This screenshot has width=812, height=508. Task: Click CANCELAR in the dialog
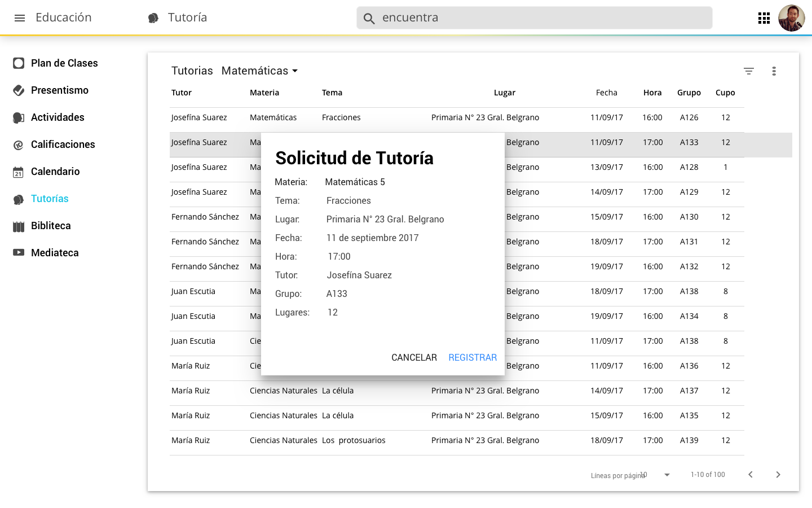414,357
